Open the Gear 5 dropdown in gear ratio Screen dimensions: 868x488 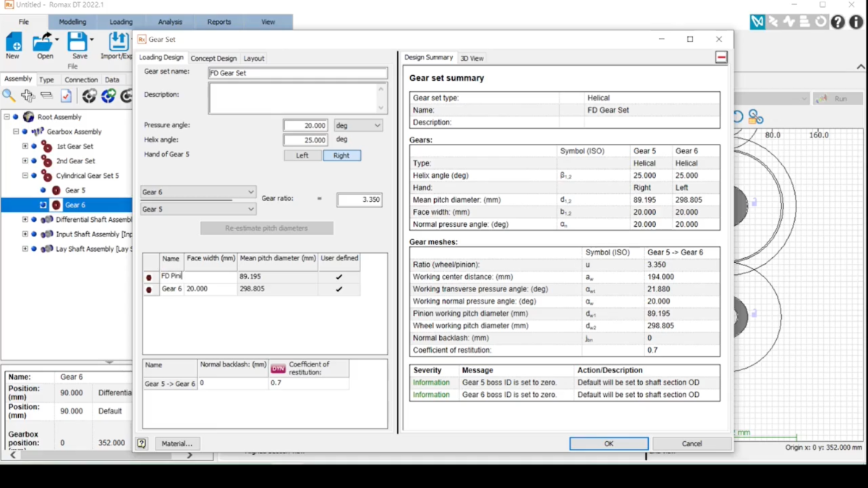pos(198,210)
